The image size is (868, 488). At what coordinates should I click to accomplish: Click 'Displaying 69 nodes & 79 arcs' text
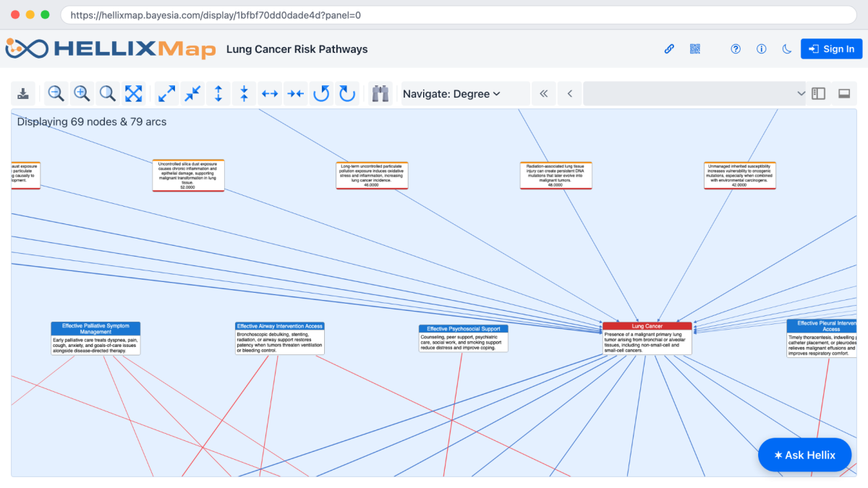point(92,121)
